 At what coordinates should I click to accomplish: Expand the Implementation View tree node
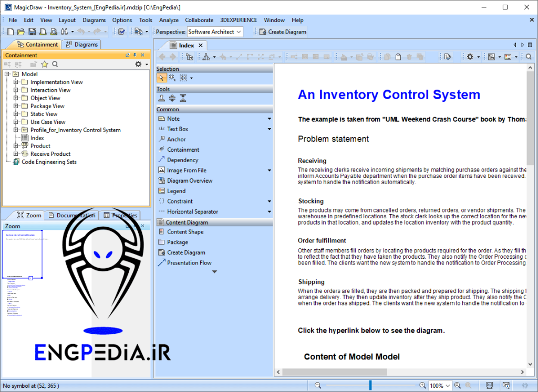pyautogui.click(x=16, y=82)
